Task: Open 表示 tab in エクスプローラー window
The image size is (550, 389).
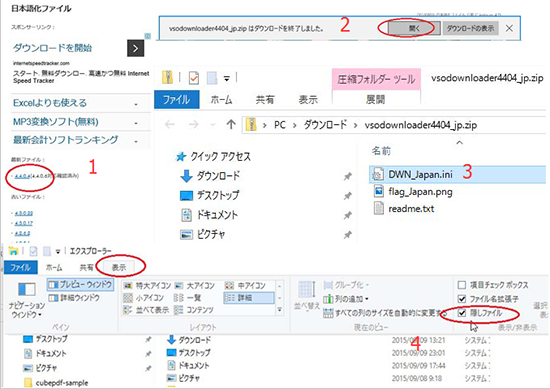Action: [119, 268]
